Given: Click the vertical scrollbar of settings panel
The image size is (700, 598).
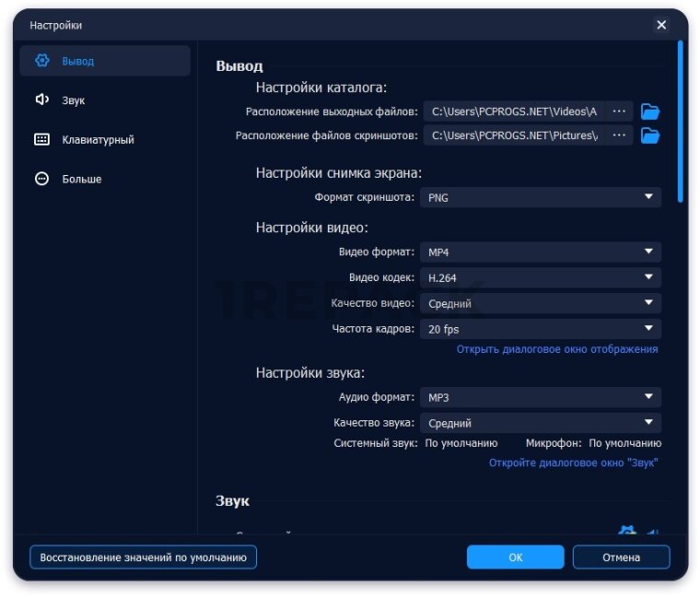Looking at the screenshot, I should coord(681,120).
